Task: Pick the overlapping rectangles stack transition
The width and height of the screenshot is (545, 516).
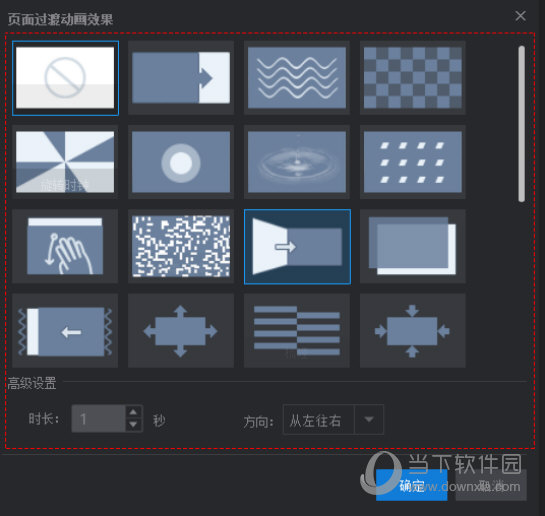Action: [x=413, y=246]
